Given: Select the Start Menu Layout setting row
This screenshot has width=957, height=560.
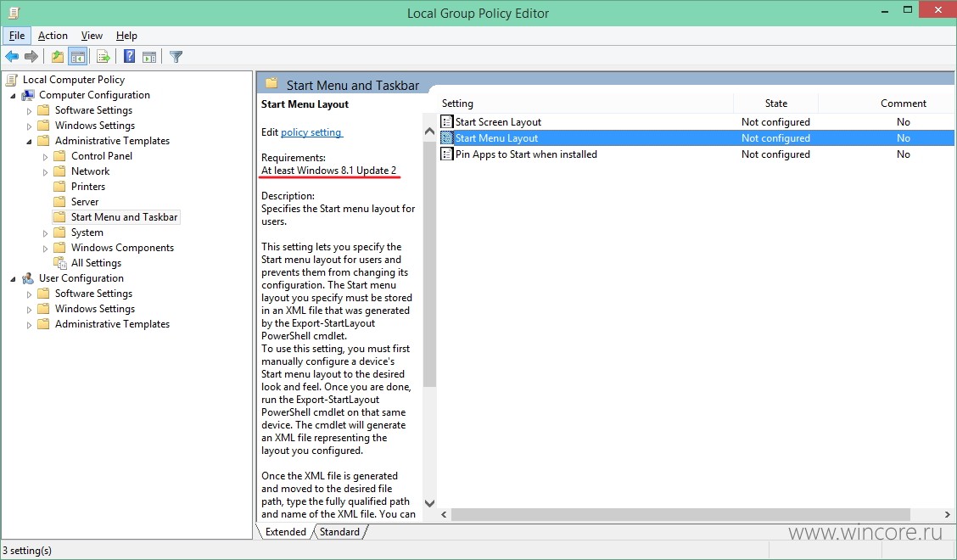Looking at the screenshot, I should (x=697, y=138).
